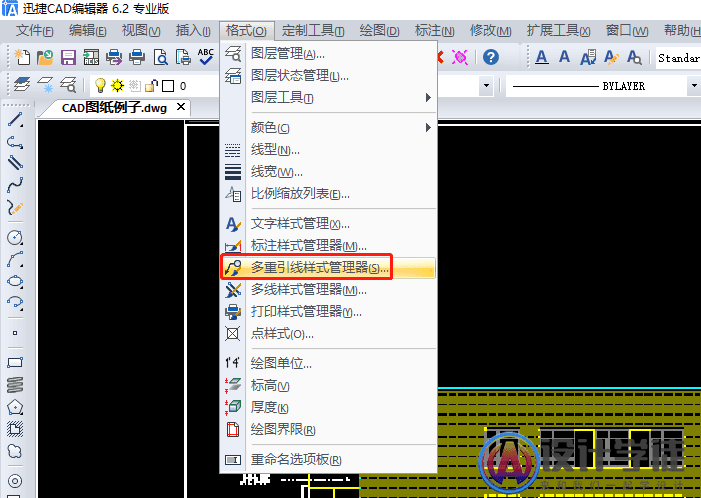Click the freeze layer snowflake icon

(x=45, y=84)
